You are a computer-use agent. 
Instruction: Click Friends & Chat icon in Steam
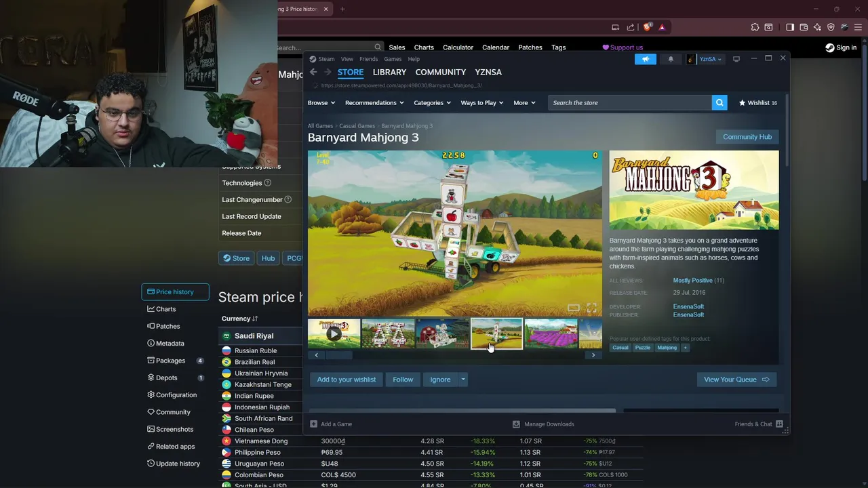pyautogui.click(x=779, y=424)
